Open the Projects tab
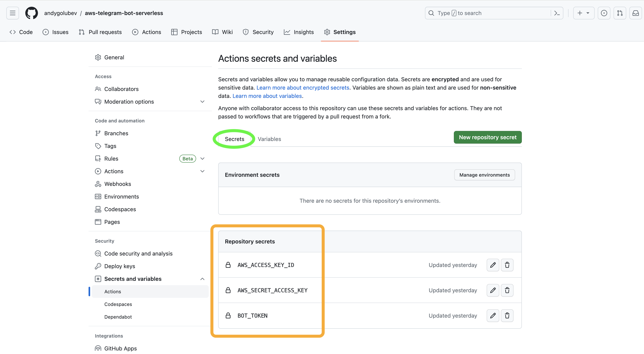Image resolution: width=644 pixels, height=354 pixels. (187, 32)
